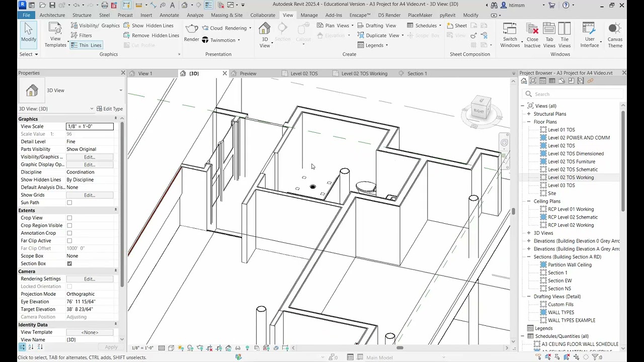The height and width of the screenshot is (362, 644).
Task: Click the Save icon in quick access toolbar
Action: tap(52, 5)
